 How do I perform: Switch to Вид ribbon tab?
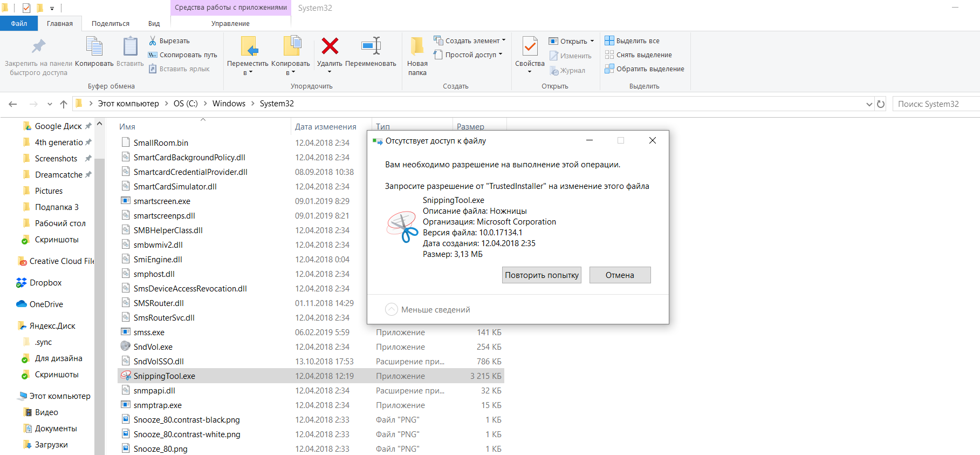coord(154,23)
